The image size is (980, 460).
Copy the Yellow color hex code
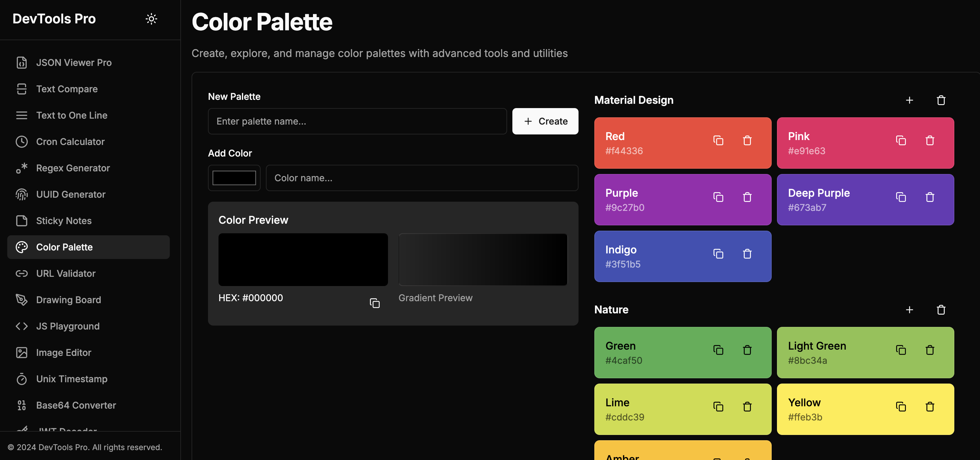click(900, 407)
